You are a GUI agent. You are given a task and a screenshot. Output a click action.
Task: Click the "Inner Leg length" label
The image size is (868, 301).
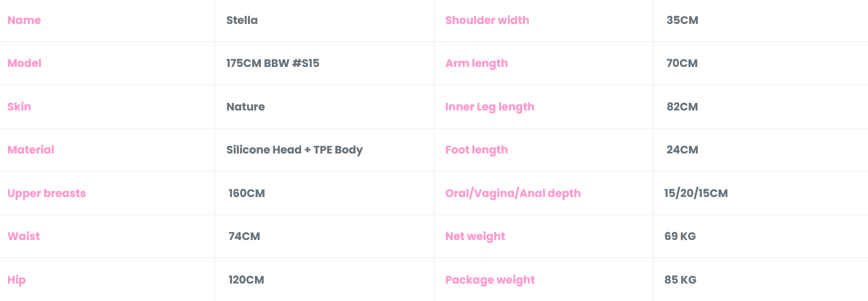coord(489,107)
